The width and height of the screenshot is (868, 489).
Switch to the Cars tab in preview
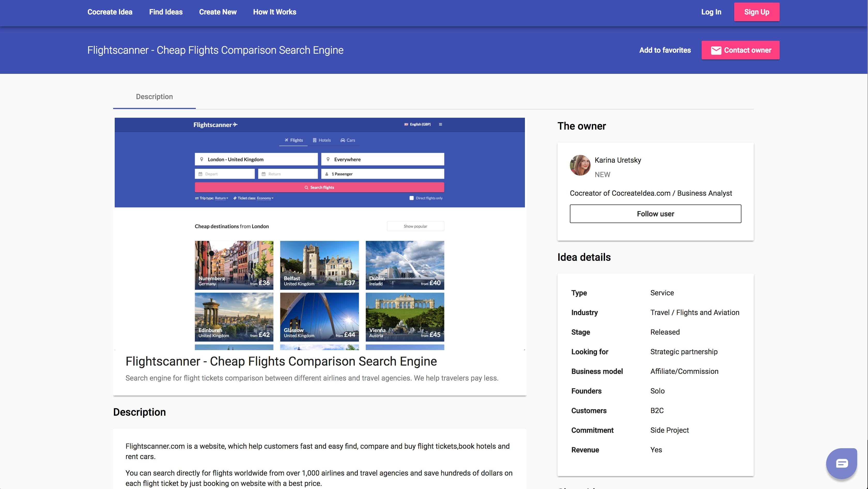click(347, 140)
